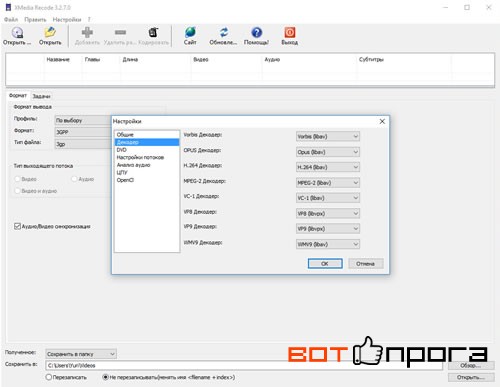Open Help question mark icon

[x=257, y=32]
